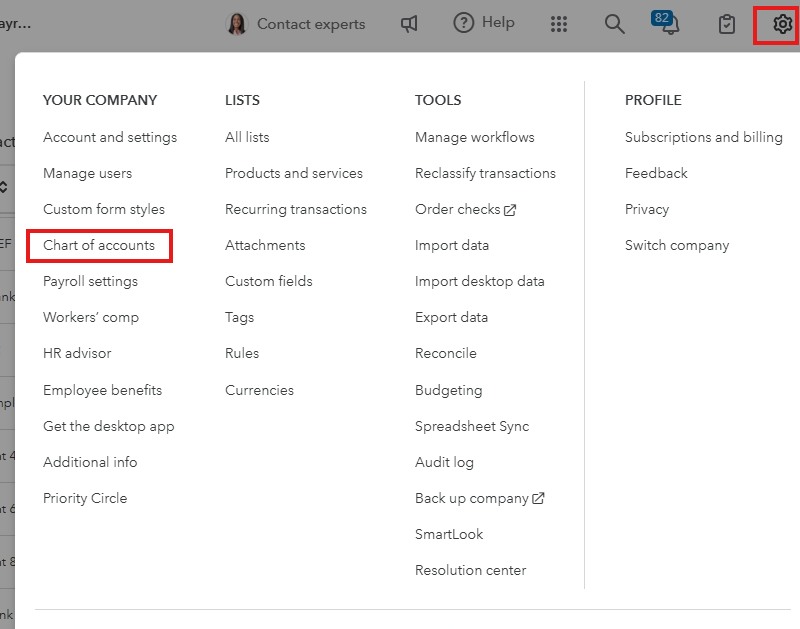
Task: Open the Audit log
Action: (x=444, y=462)
